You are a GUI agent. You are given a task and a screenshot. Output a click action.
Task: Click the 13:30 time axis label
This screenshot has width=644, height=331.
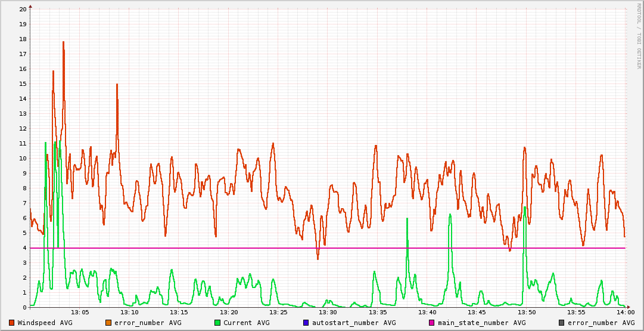328,313
